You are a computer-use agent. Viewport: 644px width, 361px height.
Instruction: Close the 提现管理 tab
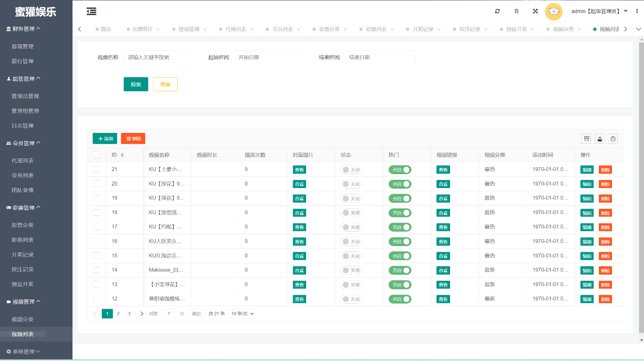pyautogui.click(x=205, y=29)
